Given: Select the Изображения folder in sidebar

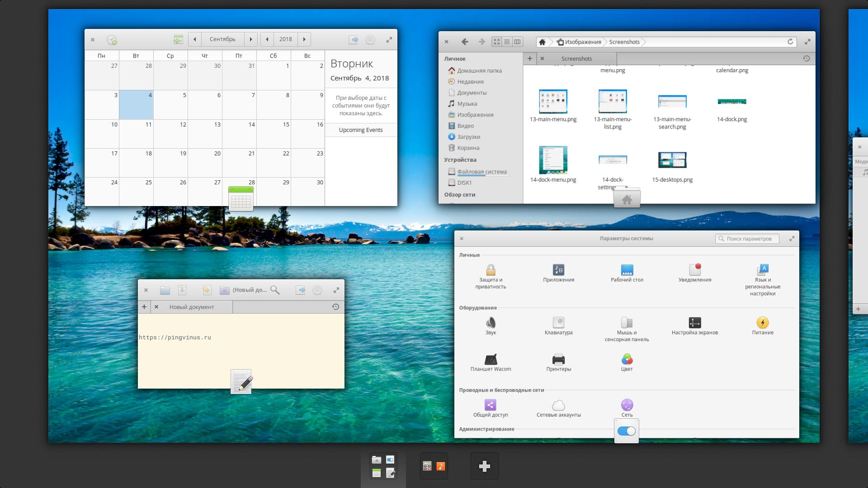Looking at the screenshot, I should pyautogui.click(x=475, y=114).
